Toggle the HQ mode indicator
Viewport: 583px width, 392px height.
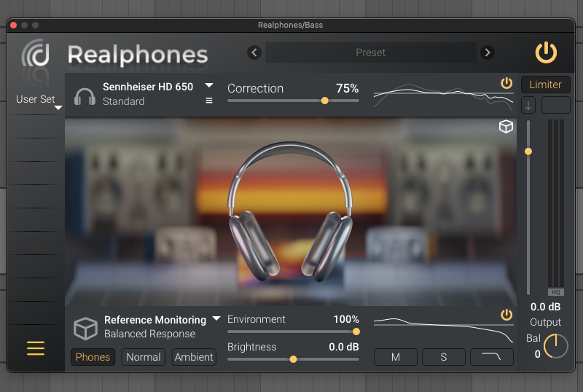(556, 292)
